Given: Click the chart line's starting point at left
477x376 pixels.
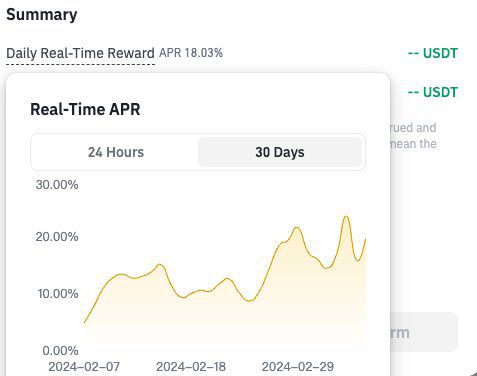Looking at the screenshot, I should (84, 323).
